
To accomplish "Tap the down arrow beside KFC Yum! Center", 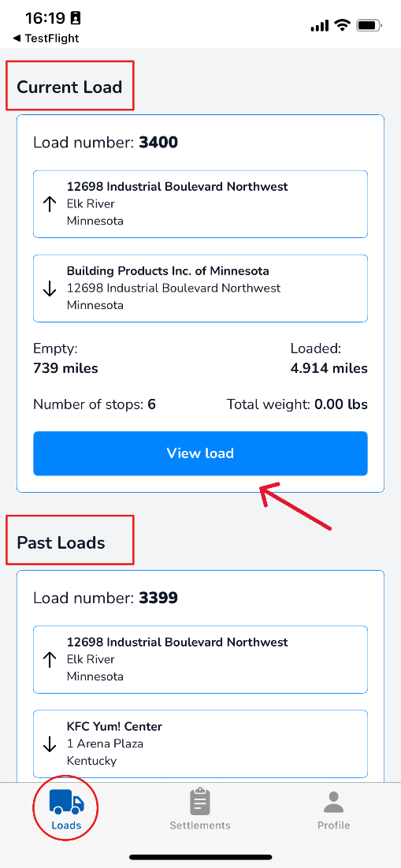I will pos(50,743).
